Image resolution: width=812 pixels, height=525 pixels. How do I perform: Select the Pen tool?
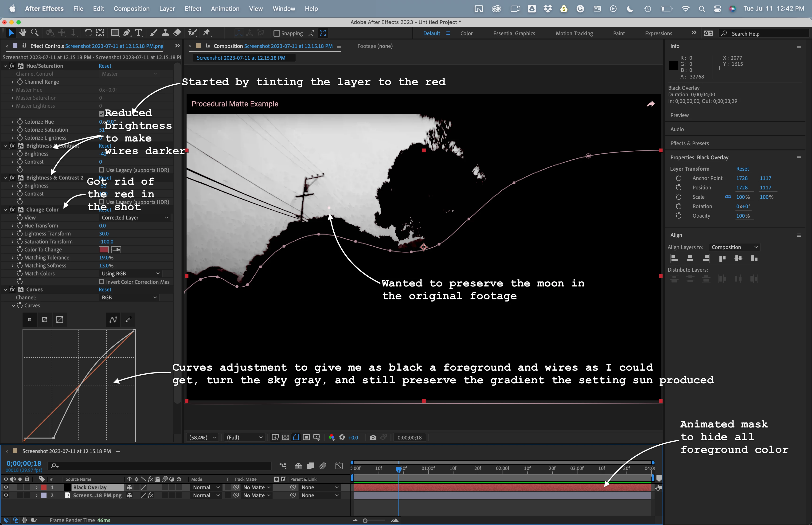click(x=127, y=33)
